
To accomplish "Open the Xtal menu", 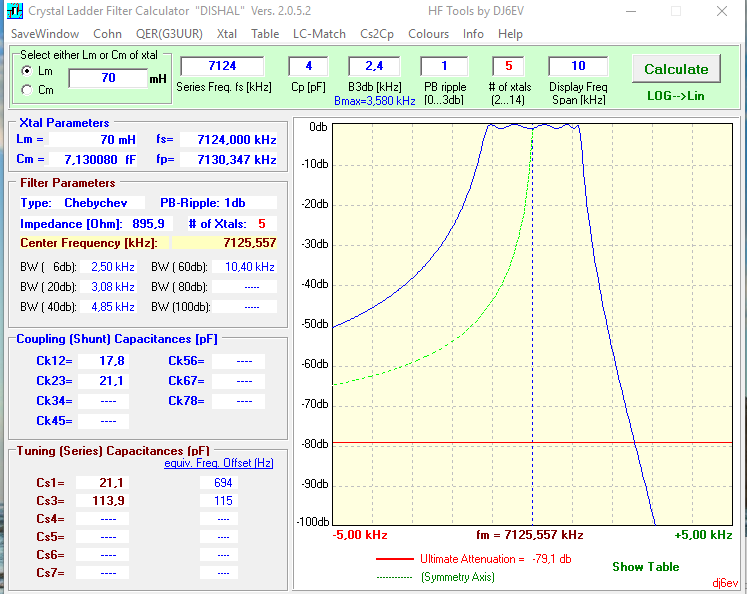I will pos(227,34).
